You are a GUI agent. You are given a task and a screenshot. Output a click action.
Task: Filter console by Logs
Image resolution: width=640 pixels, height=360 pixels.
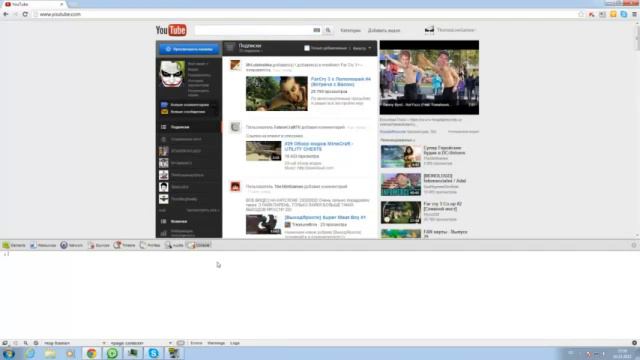[x=235, y=343]
